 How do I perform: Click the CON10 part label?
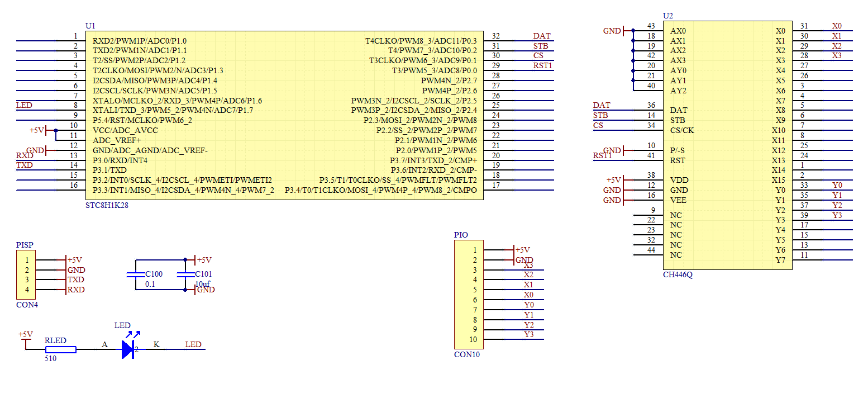point(467,354)
